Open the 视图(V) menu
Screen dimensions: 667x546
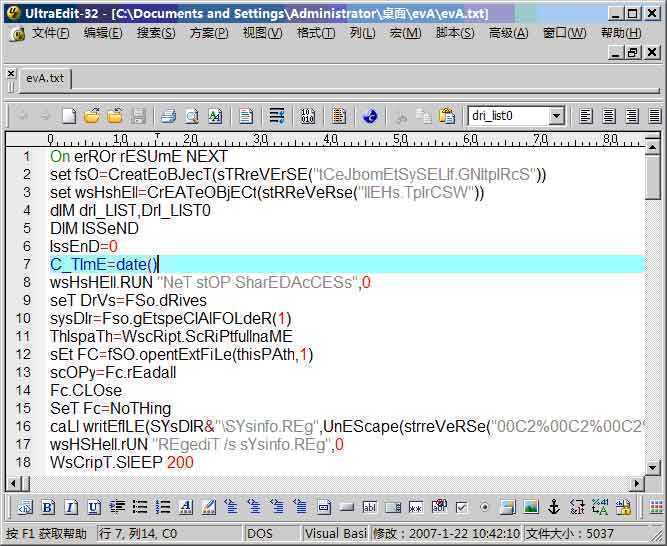click(x=262, y=33)
